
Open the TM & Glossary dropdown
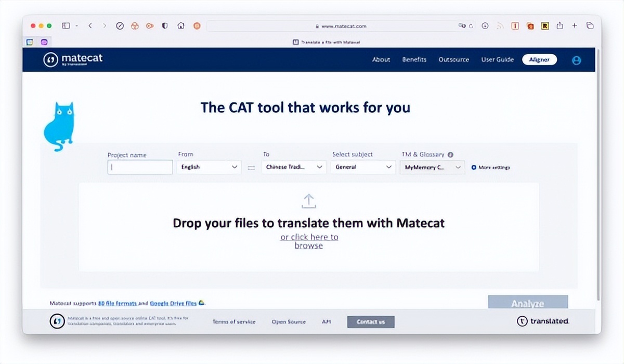432,167
